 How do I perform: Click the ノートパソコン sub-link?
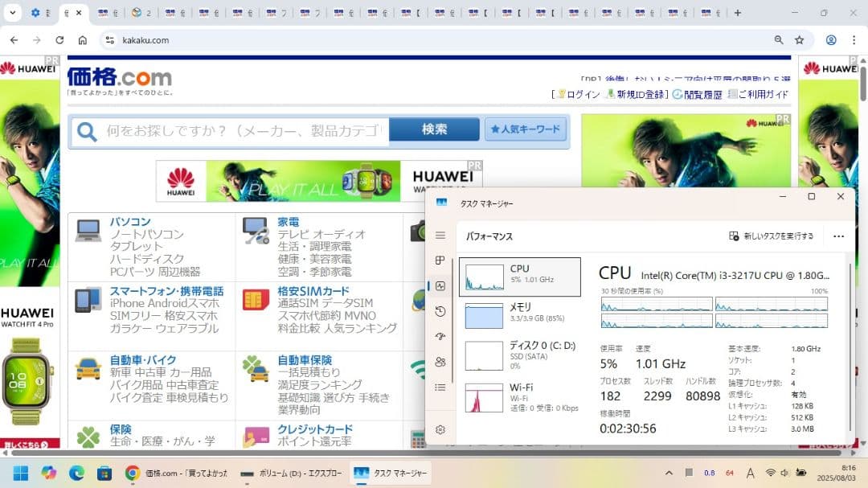147,234
